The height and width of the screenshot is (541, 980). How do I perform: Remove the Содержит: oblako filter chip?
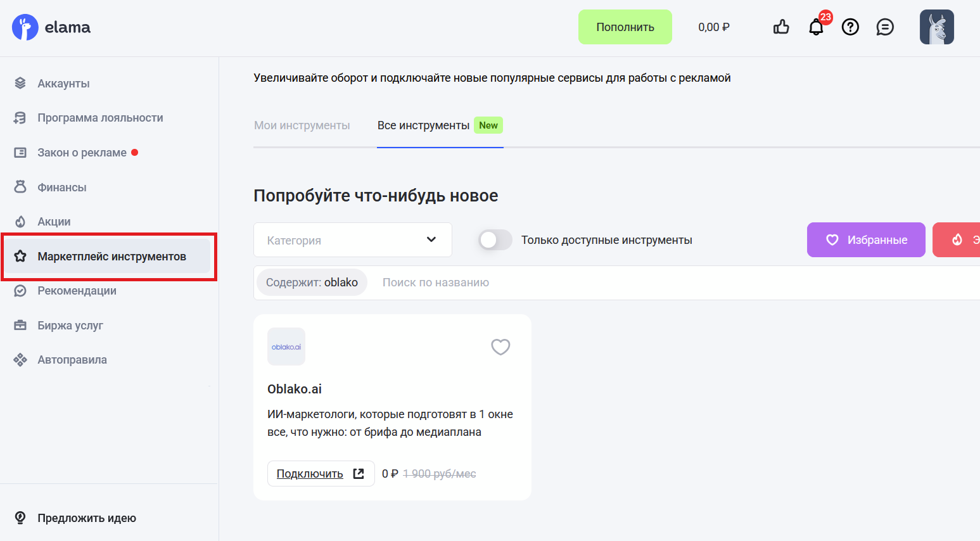(311, 282)
